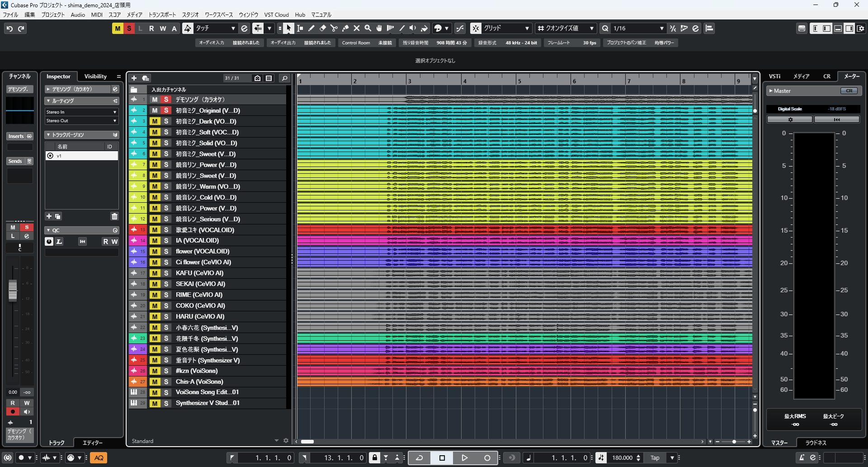Select the Play speaker tool
The image size is (868, 467).
click(413, 28)
